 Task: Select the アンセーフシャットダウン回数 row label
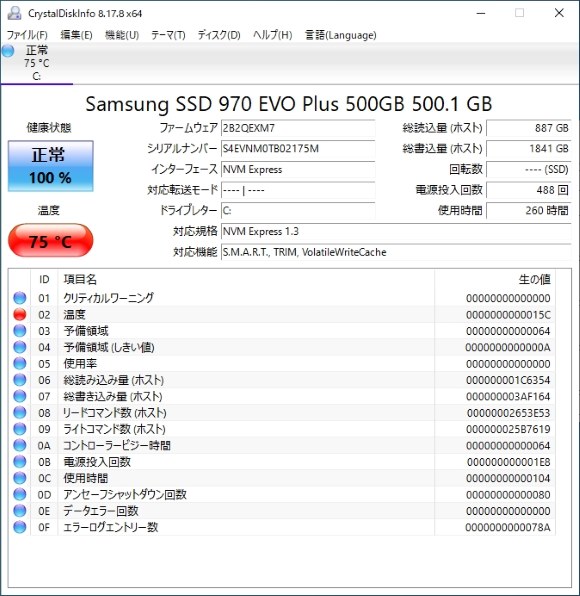(x=125, y=494)
